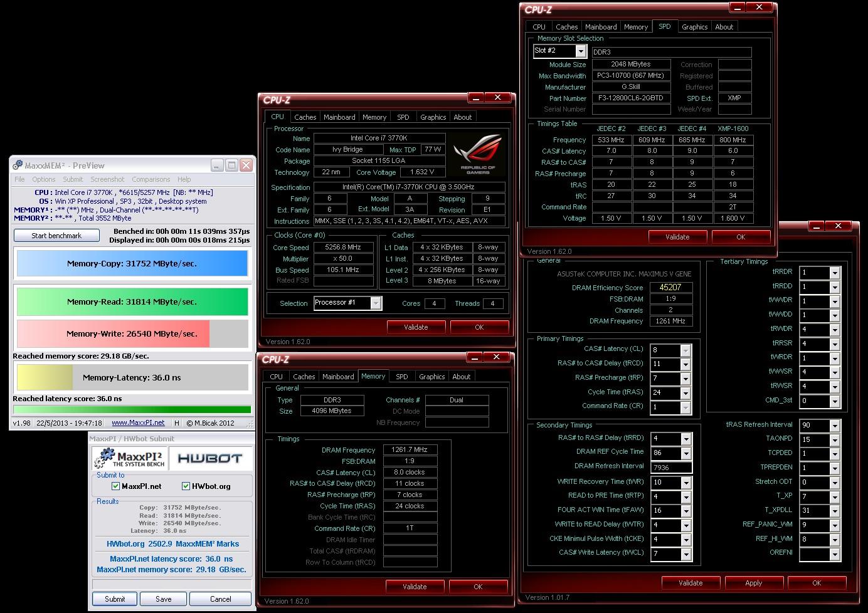The width and height of the screenshot is (868, 613).
Task: Click Validate in the CPU-Z CPU window
Action: [416, 327]
